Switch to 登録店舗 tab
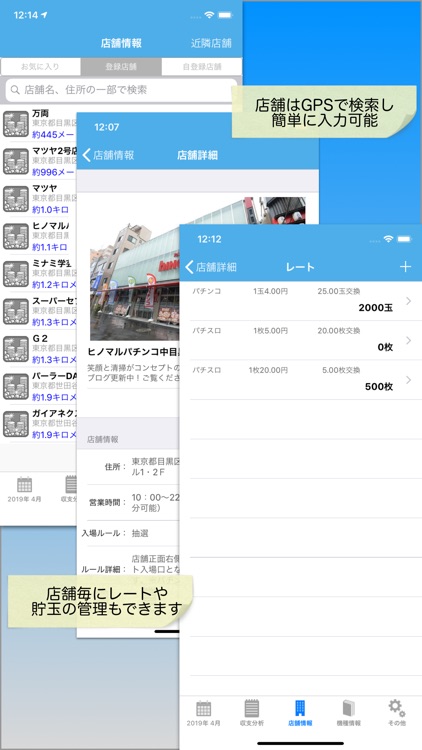The width and height of the screenshot is (422, 750). tap(121, 67)
